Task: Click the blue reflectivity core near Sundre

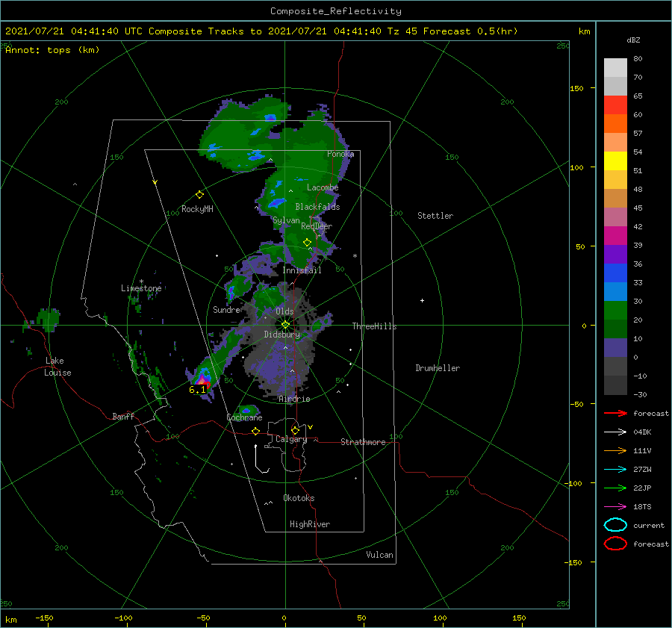Action: 231,293
